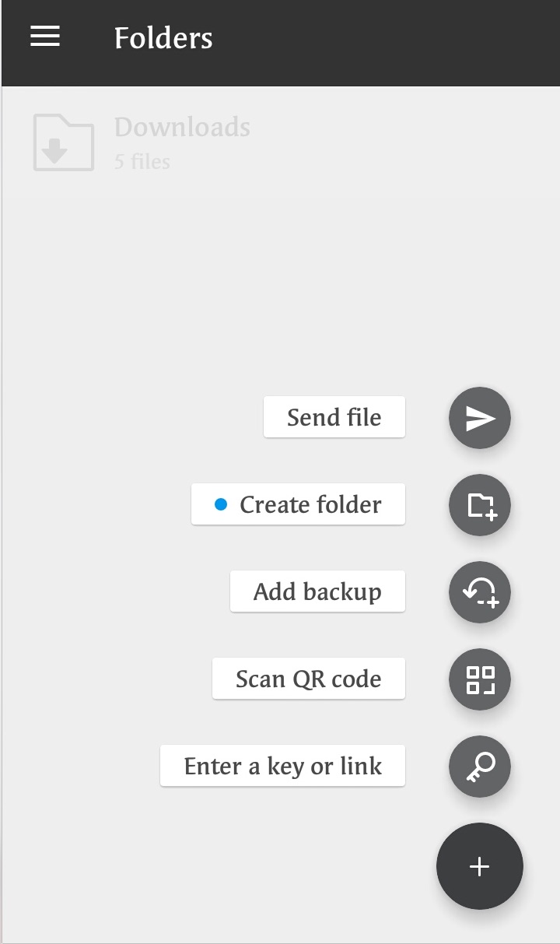Click the Create folder icon button
This screenshot has width=560, height=944.
click(x=480, y=505)
